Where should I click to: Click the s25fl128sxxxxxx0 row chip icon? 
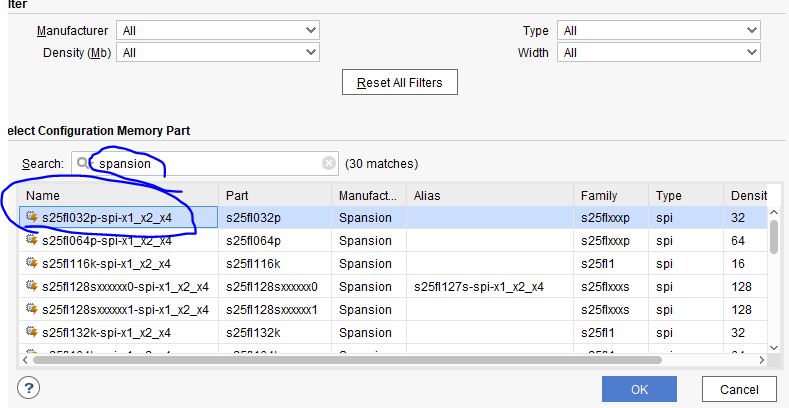pyautogui.click(x=33, y=286)
